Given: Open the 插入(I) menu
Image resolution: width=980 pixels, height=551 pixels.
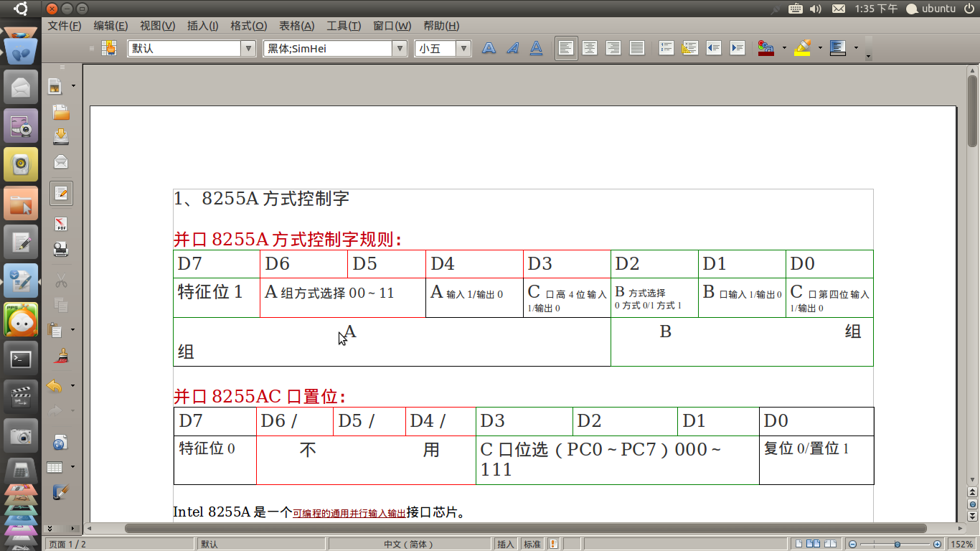Looking at the screenshot, I should coord(202,26).
